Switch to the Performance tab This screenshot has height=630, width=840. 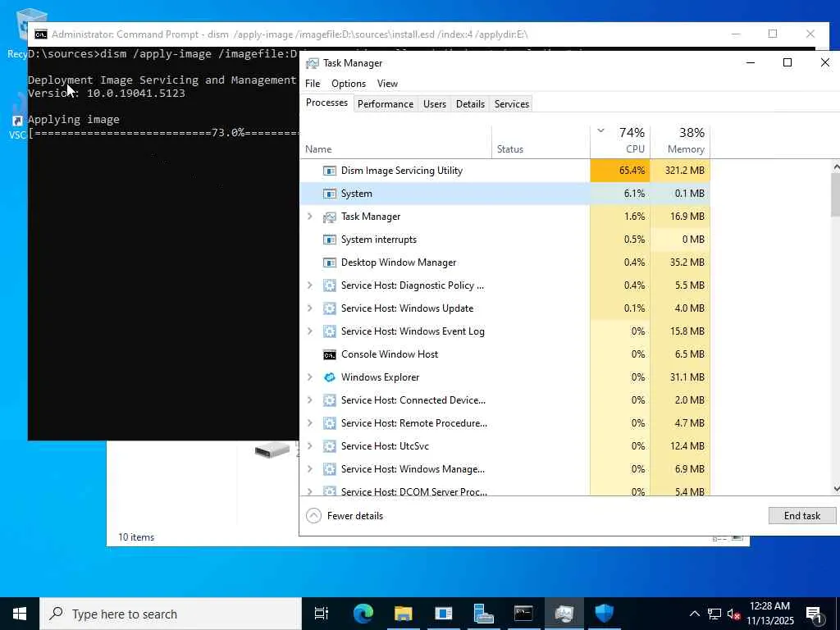coord(386,104)
